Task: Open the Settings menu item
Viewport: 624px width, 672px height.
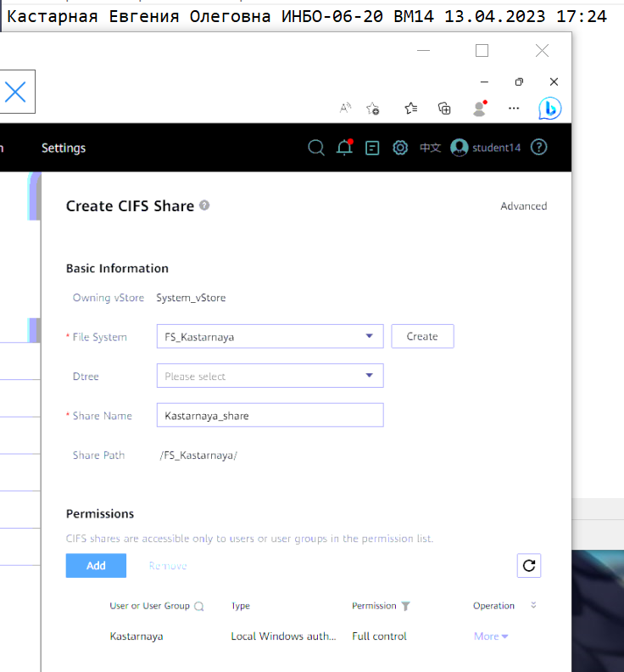Action: (x=64, y=148)
